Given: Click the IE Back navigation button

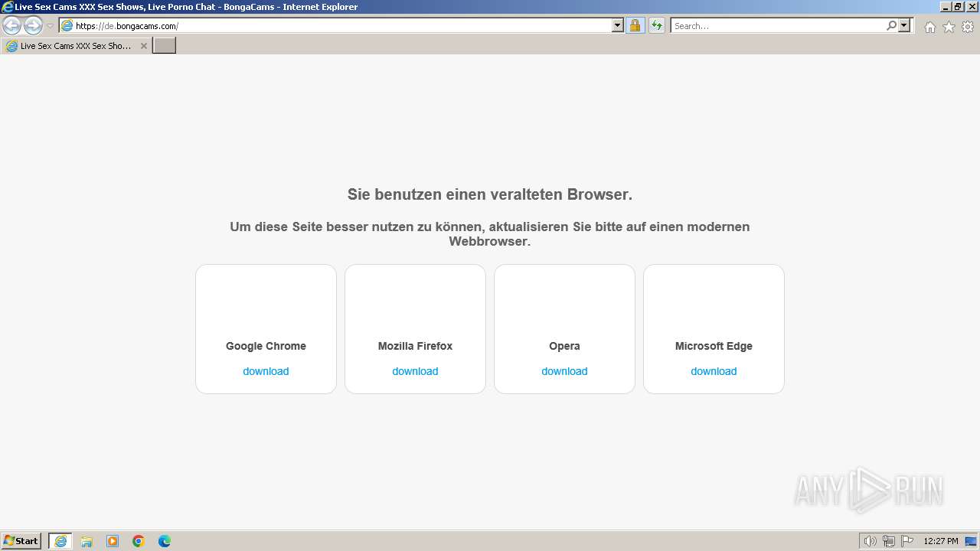Looking at the screenshot, I should click(11, 26).
